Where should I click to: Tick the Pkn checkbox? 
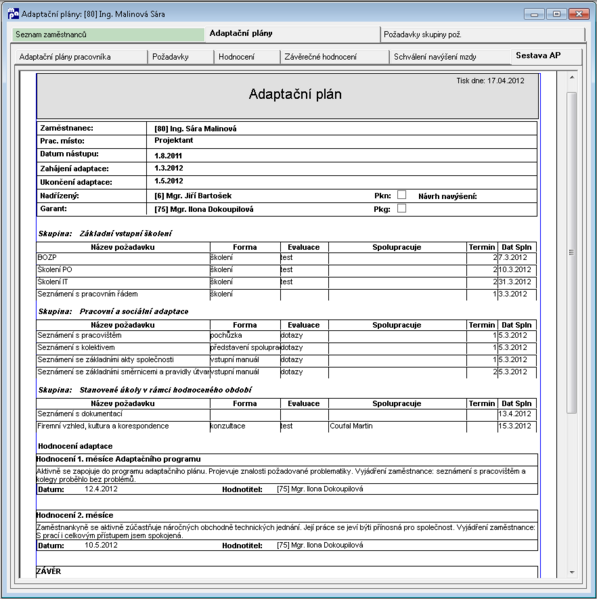click(401, 195)
